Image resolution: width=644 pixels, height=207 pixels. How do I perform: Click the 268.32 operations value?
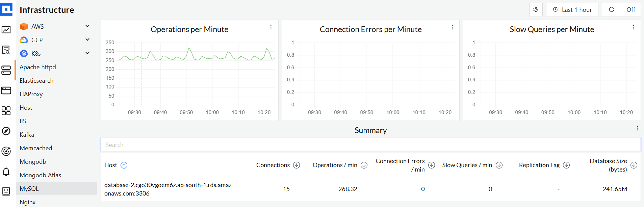pos(347,189)
